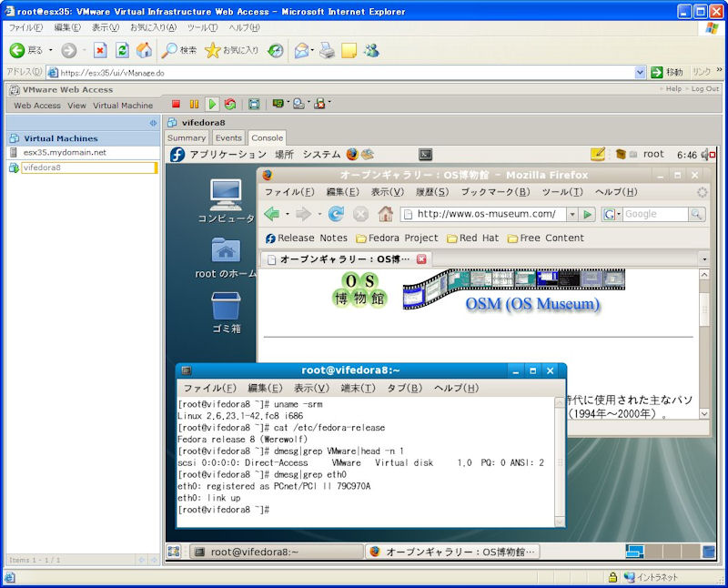The width and height of the screenshot is (728, 588).
Task: Take VM snapshot toolbar icon
Action: 254,104
